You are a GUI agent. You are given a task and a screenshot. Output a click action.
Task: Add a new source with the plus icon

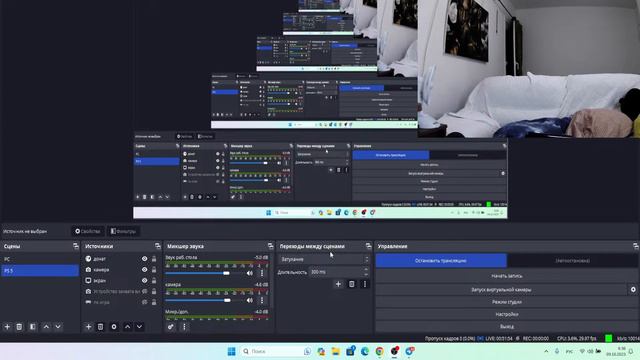(x=88, y=327)
